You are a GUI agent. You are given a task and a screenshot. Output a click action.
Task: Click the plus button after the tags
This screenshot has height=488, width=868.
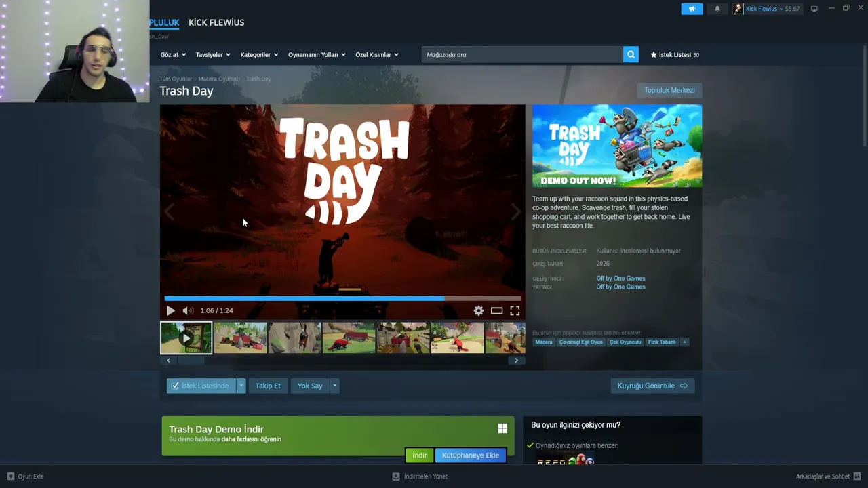tap(684, 342)
